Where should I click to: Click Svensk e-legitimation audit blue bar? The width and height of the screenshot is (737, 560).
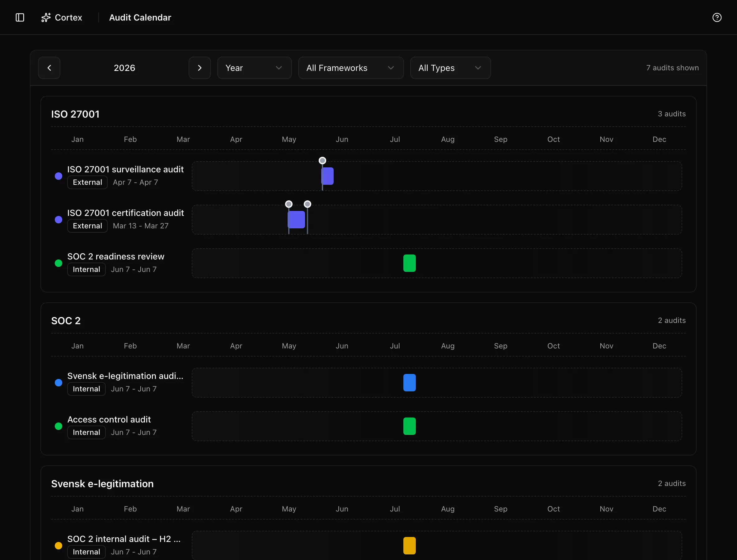coord(409,382)
